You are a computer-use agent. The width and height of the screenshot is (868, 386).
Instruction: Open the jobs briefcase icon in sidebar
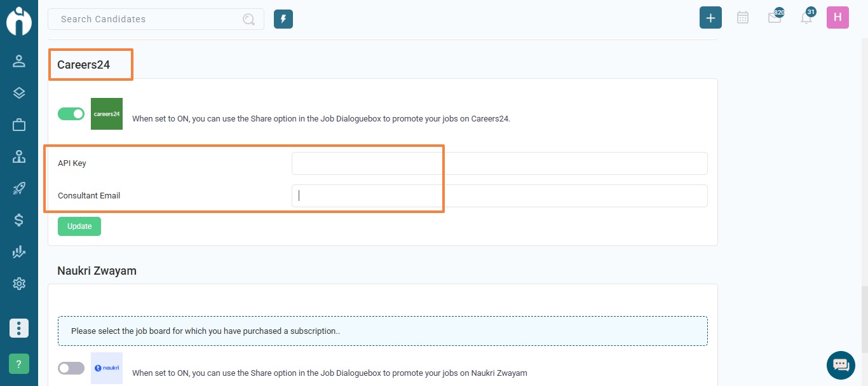pos(19,125)
